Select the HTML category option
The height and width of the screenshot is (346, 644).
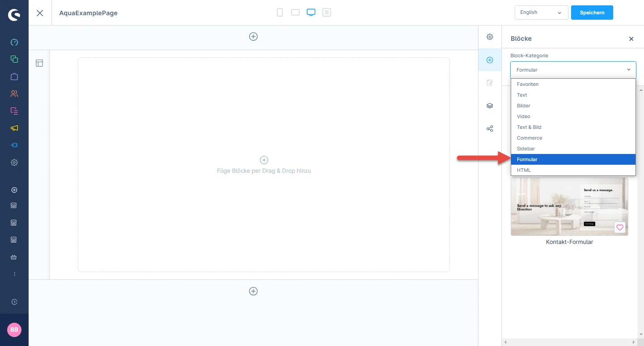pos(524,170)
